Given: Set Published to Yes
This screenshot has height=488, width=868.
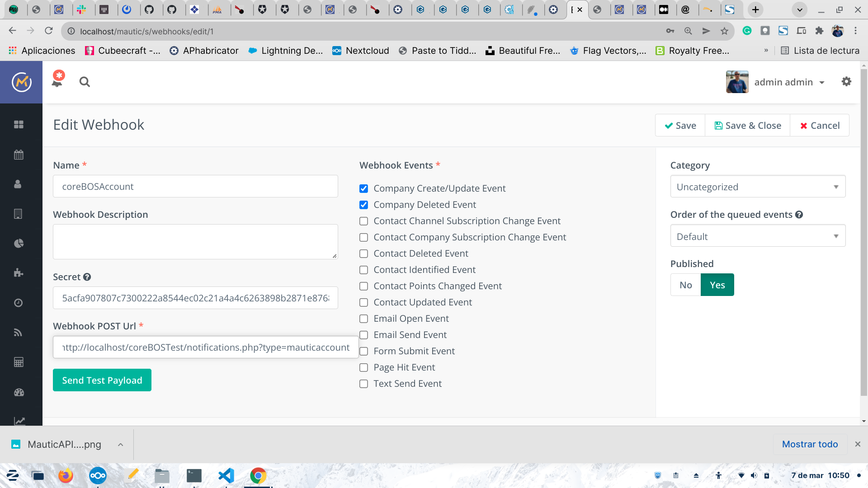Looking at the screenshot, I should tap(717, 285).
